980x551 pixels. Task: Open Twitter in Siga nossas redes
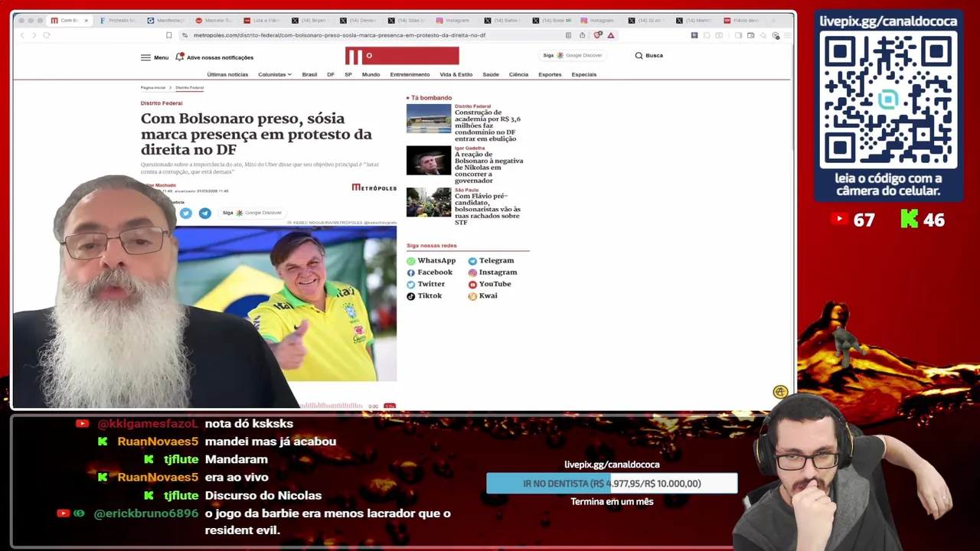(x=426, y=284)
